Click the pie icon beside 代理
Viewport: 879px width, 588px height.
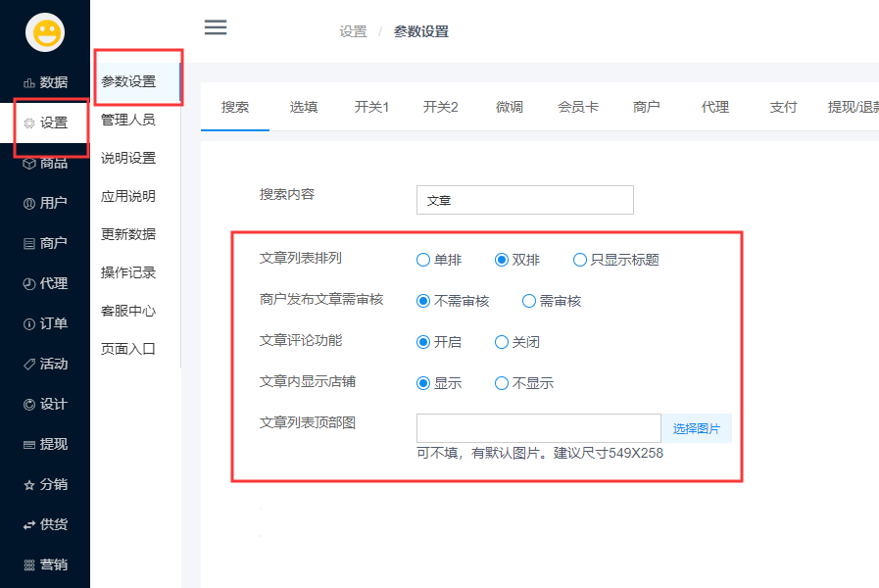tap(29, 283)
